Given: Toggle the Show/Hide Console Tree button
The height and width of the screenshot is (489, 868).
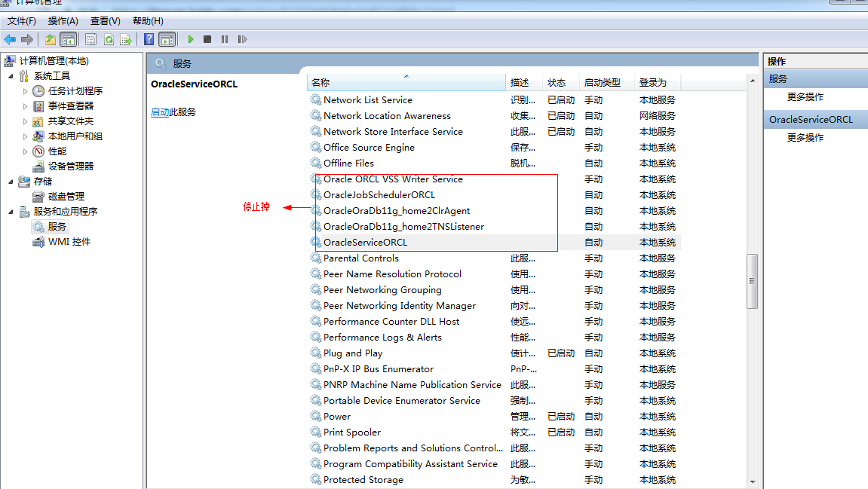Looking at the screenshot, I should point(68,39).
